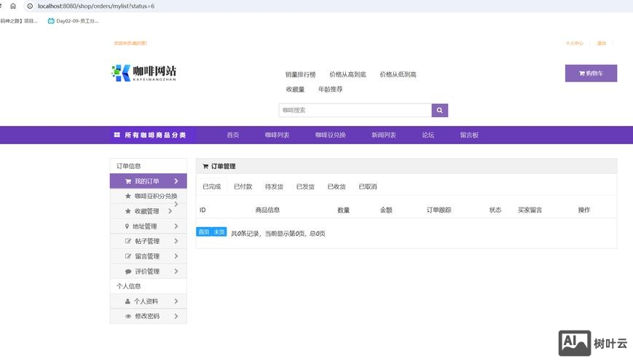Screen dimensions: 633x364
Task: Click the 价格从高到底 link
Action: tap(347, 74)
